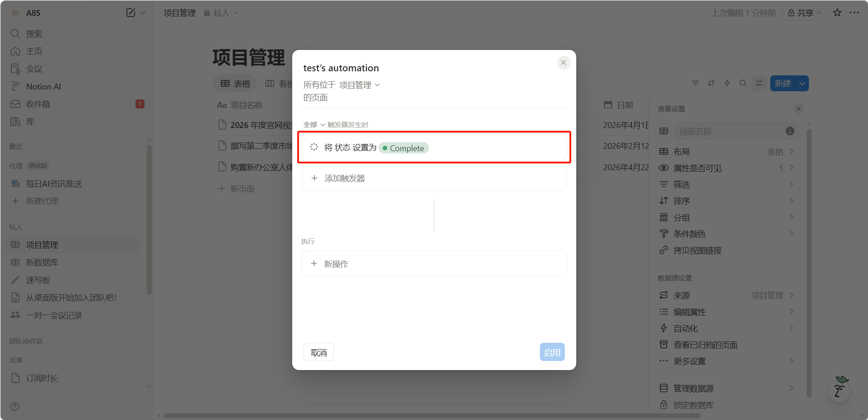Click the green Complete status tag
The height and width of the screenshot is (420, 868).
click(x=404, y=148)
